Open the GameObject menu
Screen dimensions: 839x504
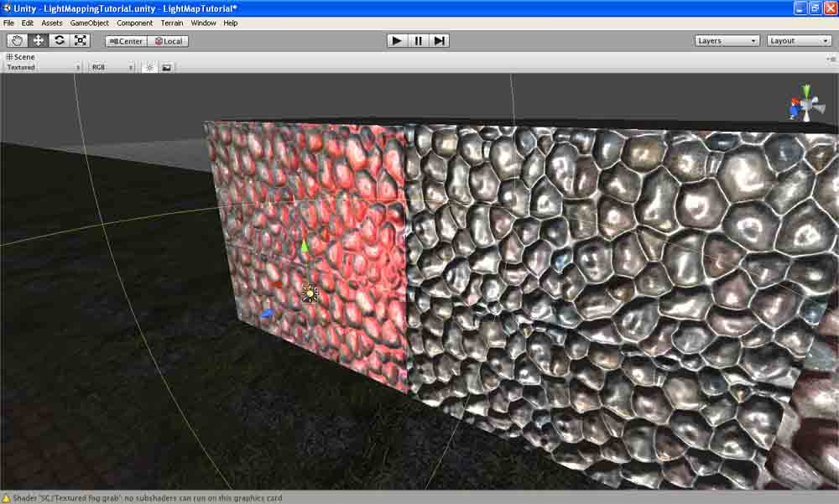(x=88, y=23)
